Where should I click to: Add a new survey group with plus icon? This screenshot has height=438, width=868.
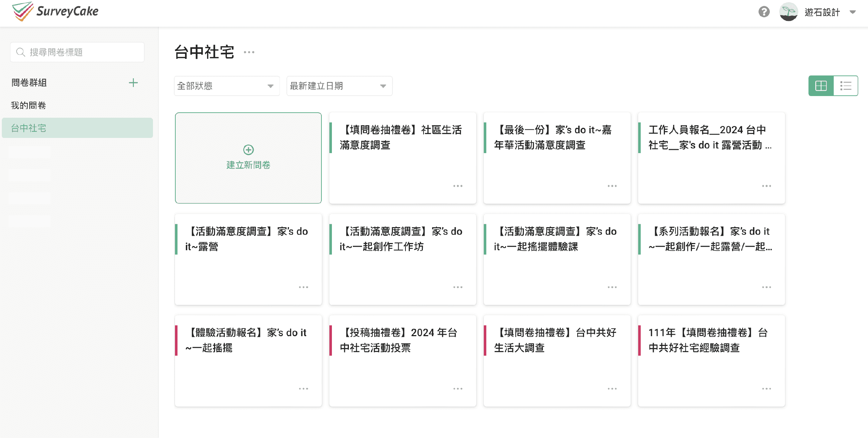133,83
